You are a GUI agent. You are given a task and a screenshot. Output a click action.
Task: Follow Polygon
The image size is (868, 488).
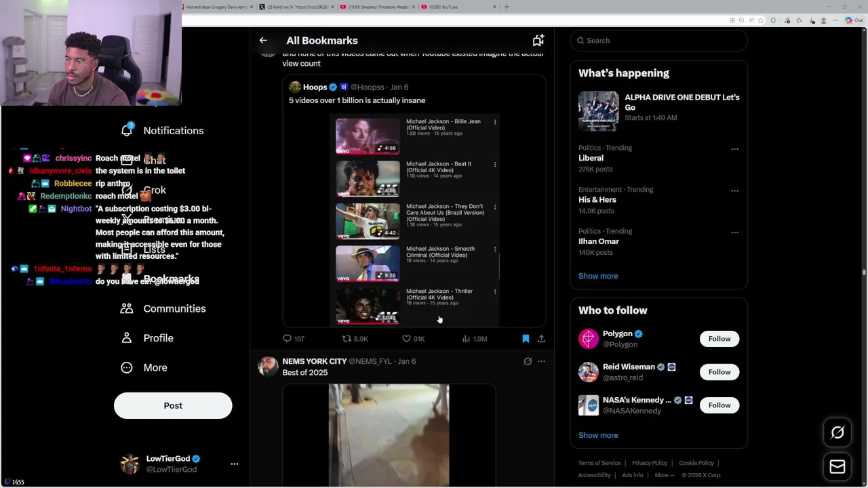pos(719,339)
